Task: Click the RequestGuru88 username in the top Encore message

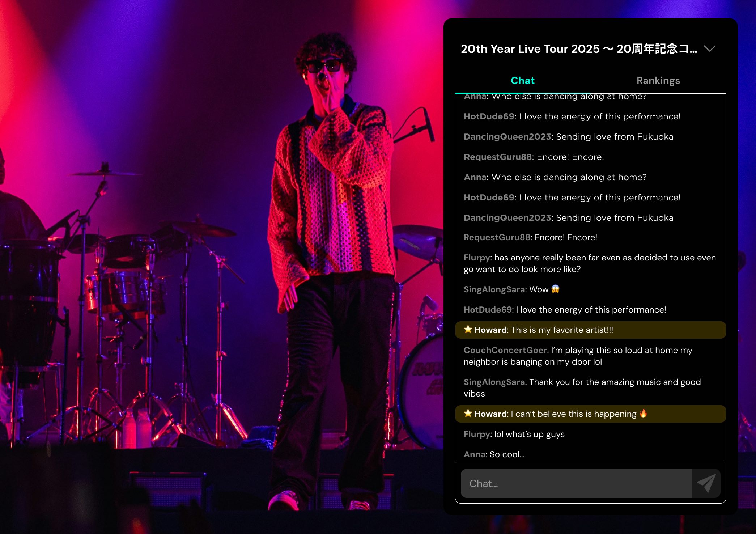Action: pyautogui.click(x=498, y=157)
